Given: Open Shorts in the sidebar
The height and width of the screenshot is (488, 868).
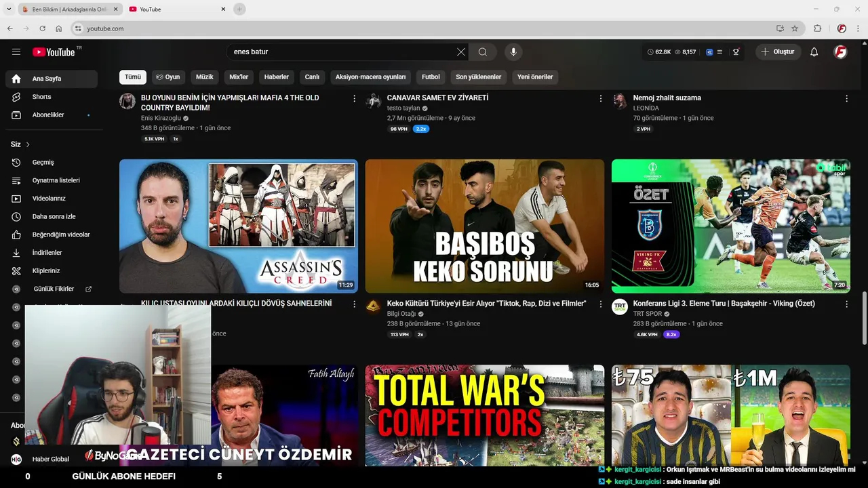Looking at the screenshot, I should pos(52,97).
